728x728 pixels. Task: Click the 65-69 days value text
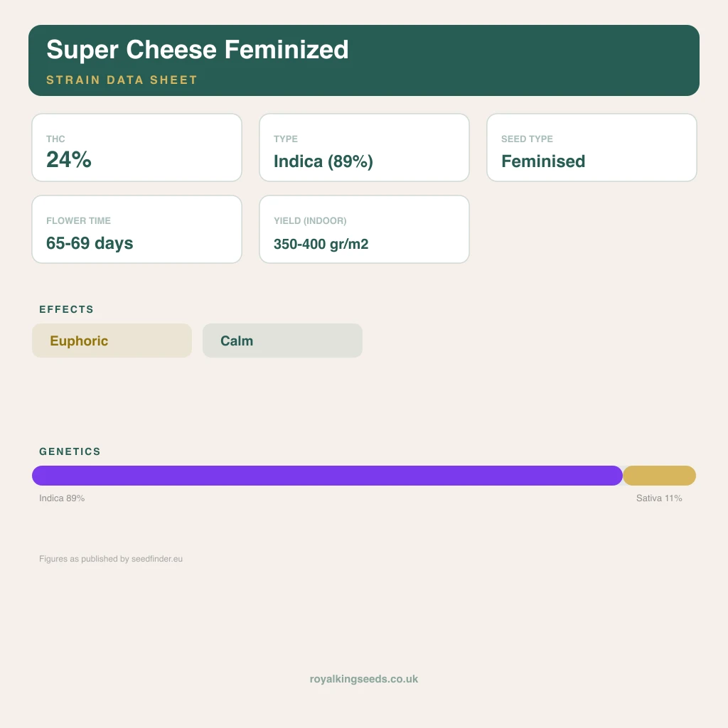click(x=90, y=243)
